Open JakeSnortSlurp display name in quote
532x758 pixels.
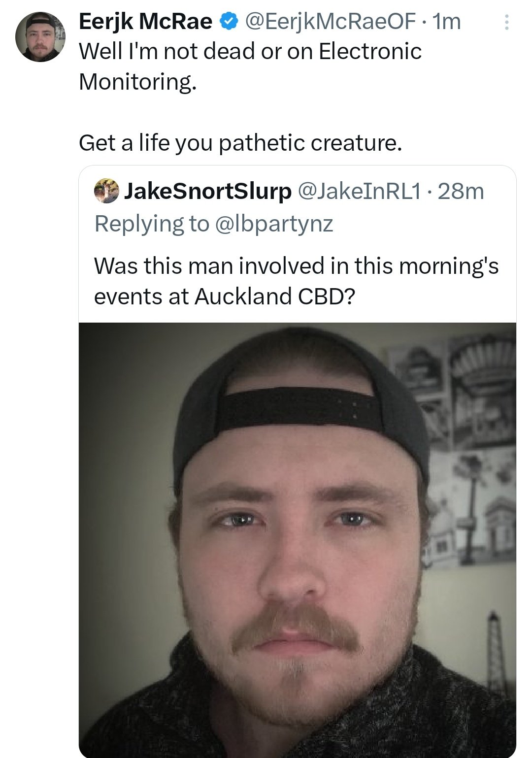point(207,191)
